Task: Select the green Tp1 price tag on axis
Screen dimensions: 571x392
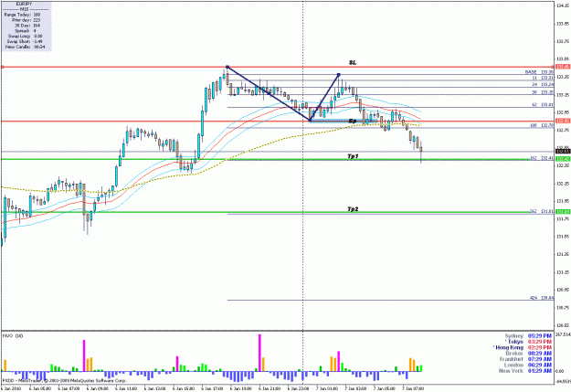Action: point(563,159)
